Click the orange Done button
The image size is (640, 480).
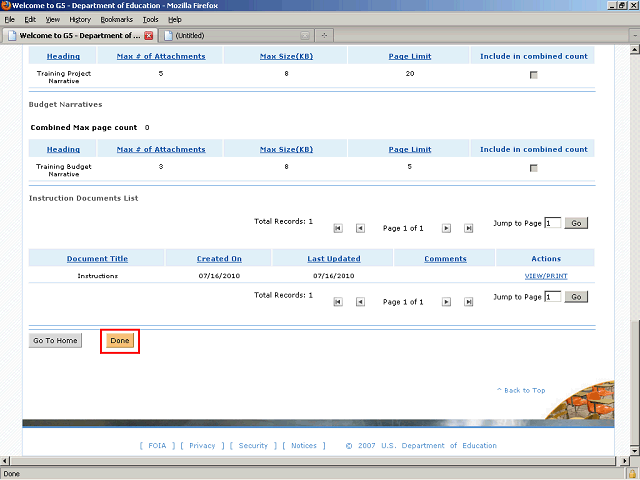[120, 340]
